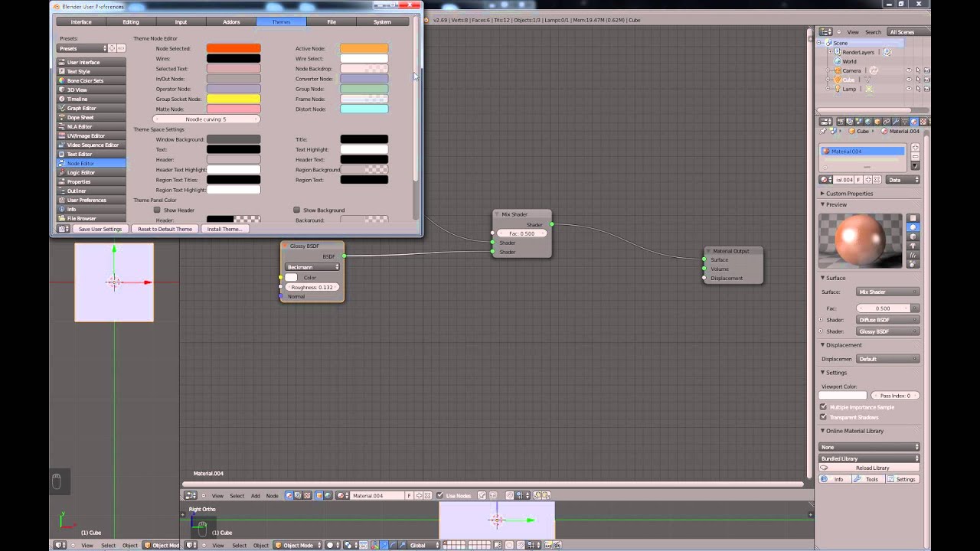
Task: Unlink material with X in node header
Action: [x=428, y=495]
